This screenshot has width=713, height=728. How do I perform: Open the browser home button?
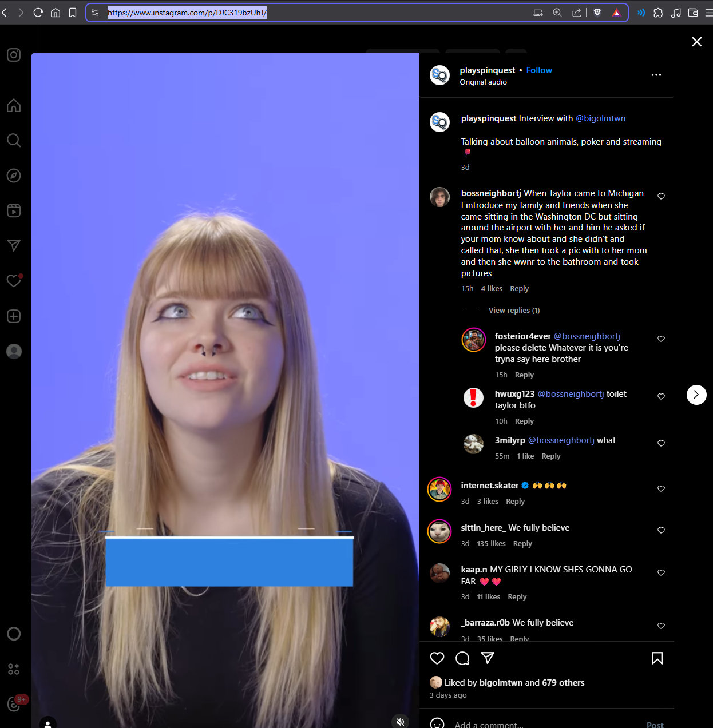56,13
